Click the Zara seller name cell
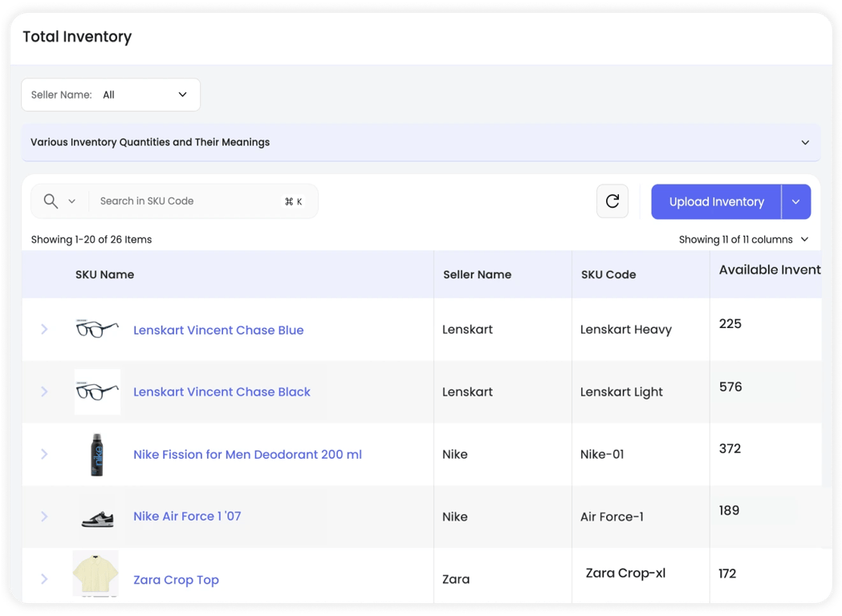Viewport: 842px width, 616px height. [456, 579]
